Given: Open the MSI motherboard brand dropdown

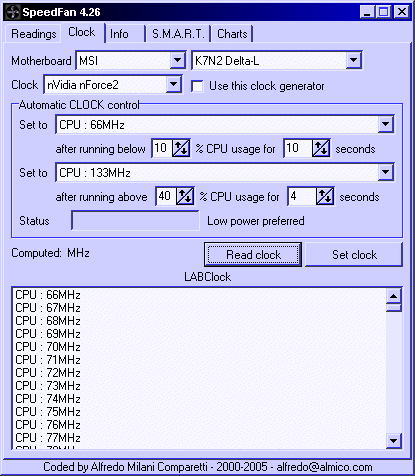Looking at the screenshot, I should click(x=177, y=60).
